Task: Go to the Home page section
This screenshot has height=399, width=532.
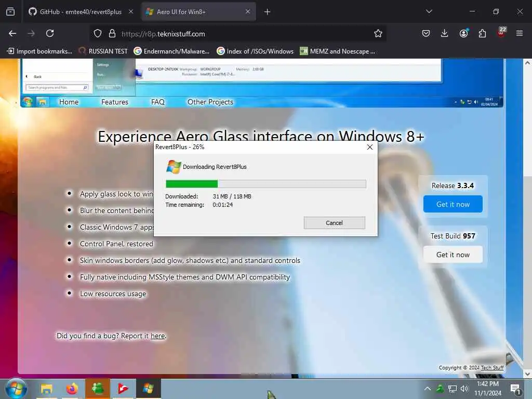Action: click(69, 102)
